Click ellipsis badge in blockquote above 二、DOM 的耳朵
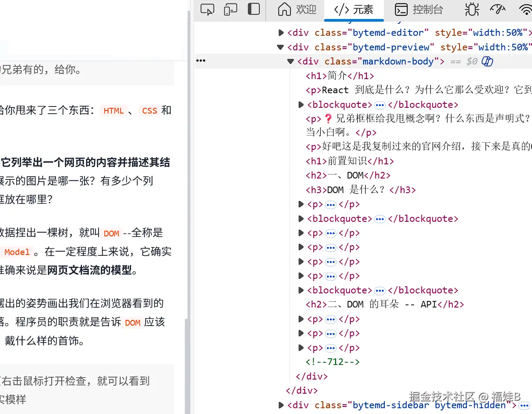Image resolution: width=532 pixels, height=414 pixels. pyautogui.click(x=379, y=291)
